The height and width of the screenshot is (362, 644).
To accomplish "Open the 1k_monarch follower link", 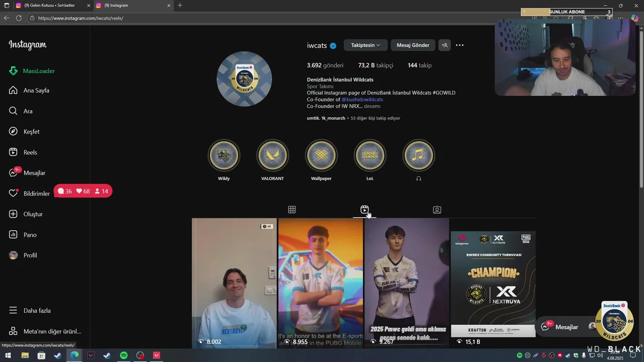I will click(334, 118).
